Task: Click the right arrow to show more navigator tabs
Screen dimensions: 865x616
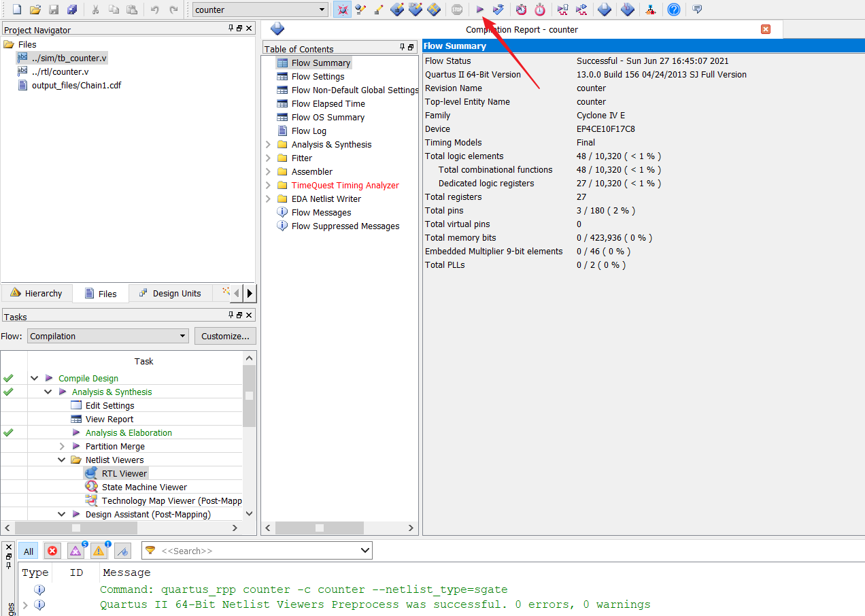Action: [x=250, y=293]
